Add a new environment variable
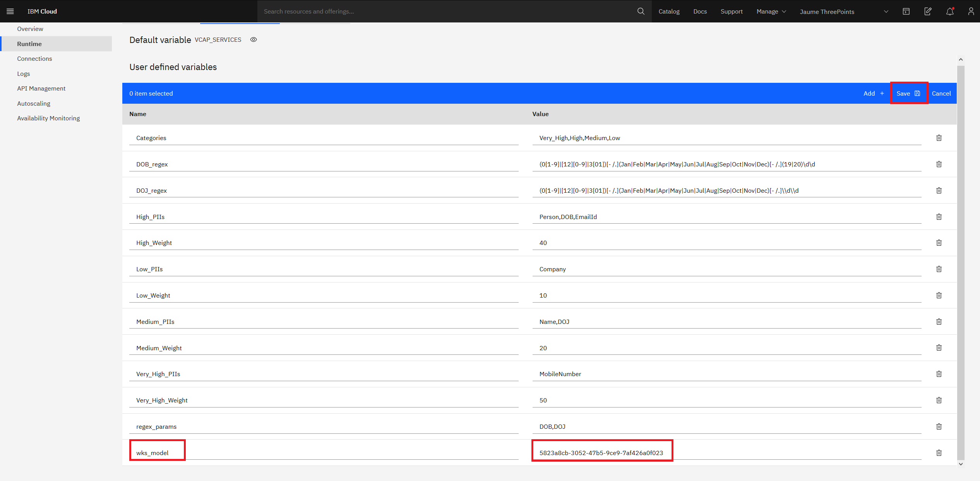The height and width of the screenshot is (481, 980). point(874,93)
